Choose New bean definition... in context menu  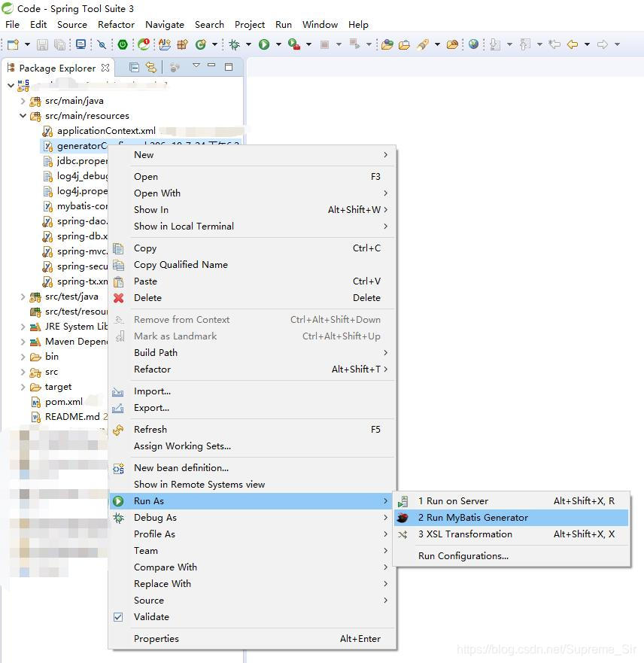[252, 468]
